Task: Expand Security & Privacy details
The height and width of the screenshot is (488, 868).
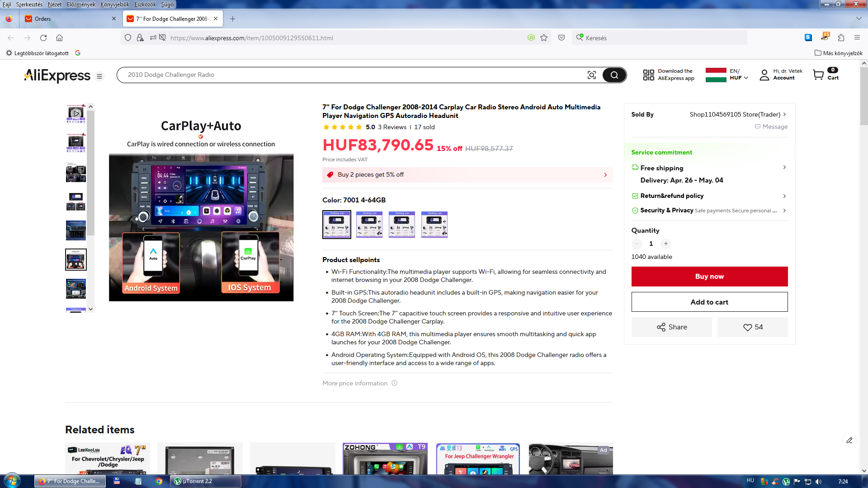Action: pos(784,211)
